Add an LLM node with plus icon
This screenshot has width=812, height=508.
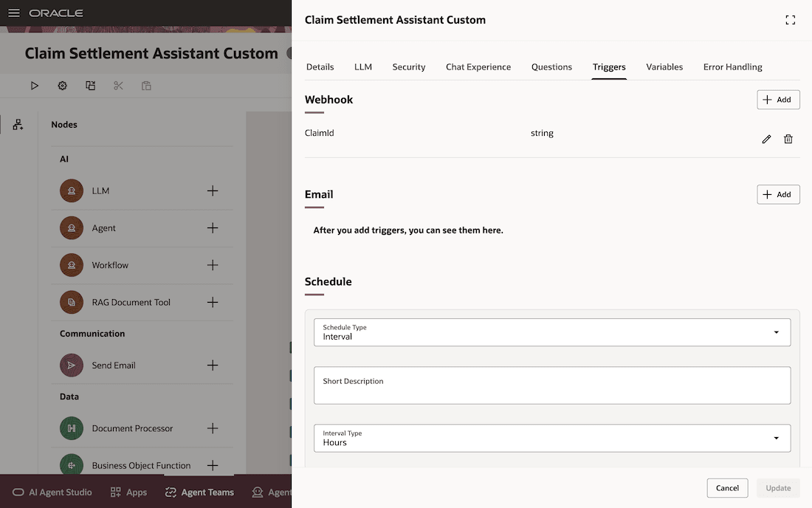[213, 190]
